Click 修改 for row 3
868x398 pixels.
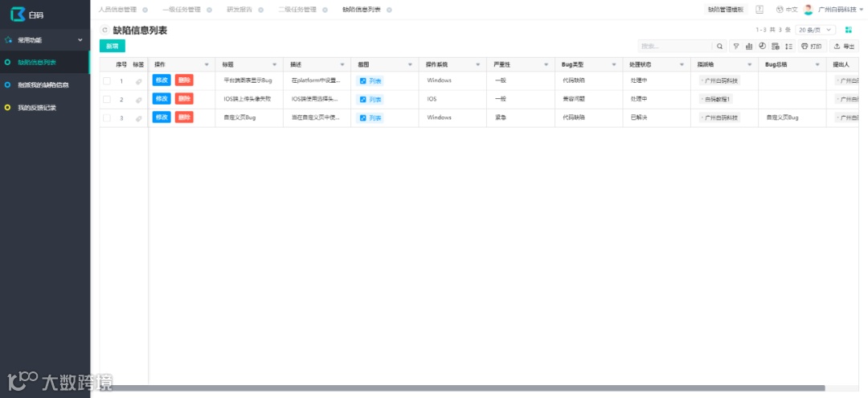point(162,117)
